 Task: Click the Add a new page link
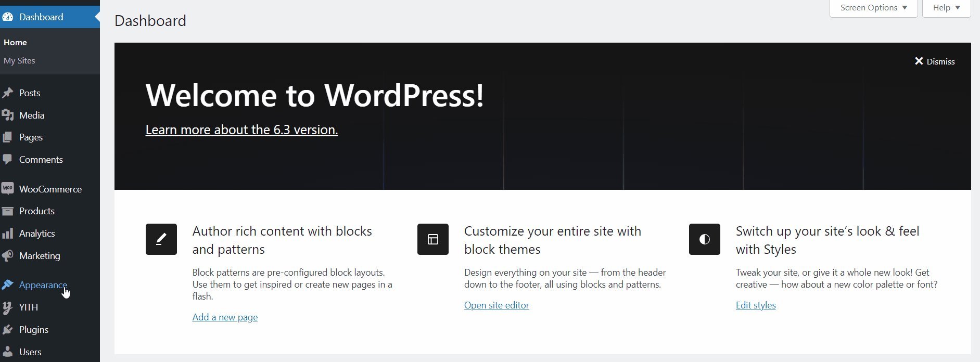(225, 317)
